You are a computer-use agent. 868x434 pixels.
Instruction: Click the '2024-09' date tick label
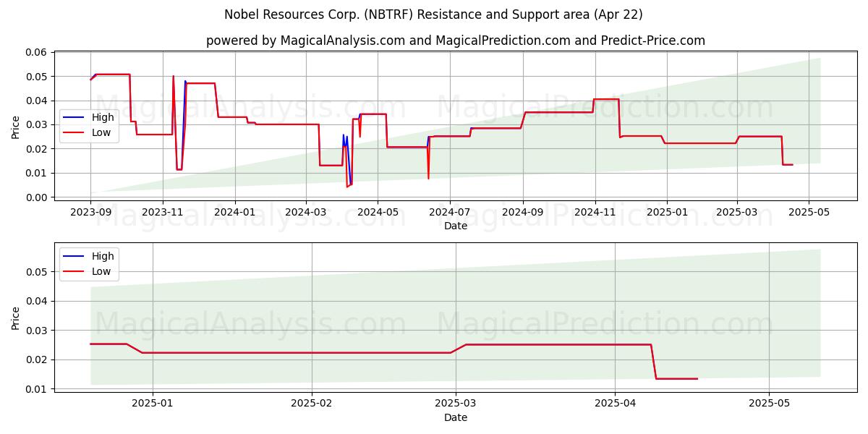(x=522, y=213)
